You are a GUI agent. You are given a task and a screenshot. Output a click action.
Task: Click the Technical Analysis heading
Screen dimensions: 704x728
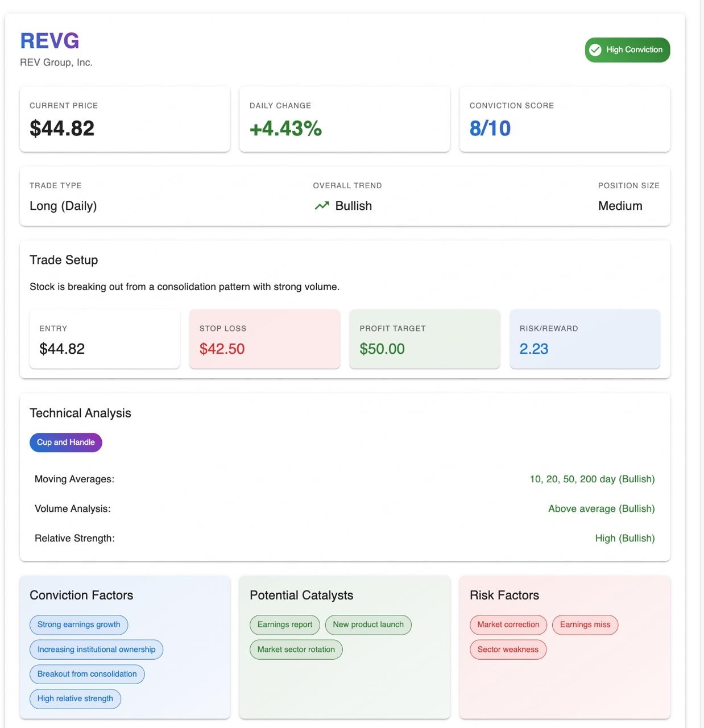[80, 413]
